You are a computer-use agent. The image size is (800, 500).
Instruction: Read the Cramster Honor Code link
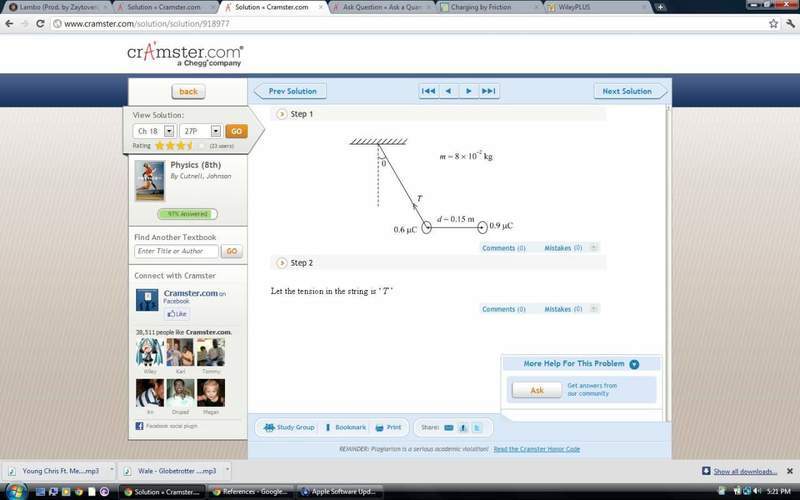(537, 449)
